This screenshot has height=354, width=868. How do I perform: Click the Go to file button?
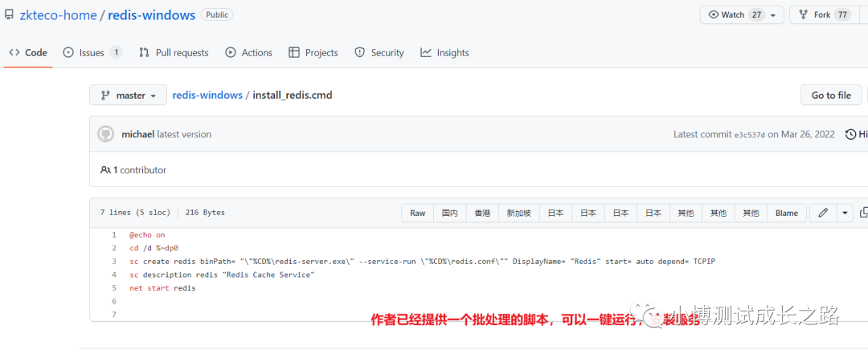[x=831, y=96]
